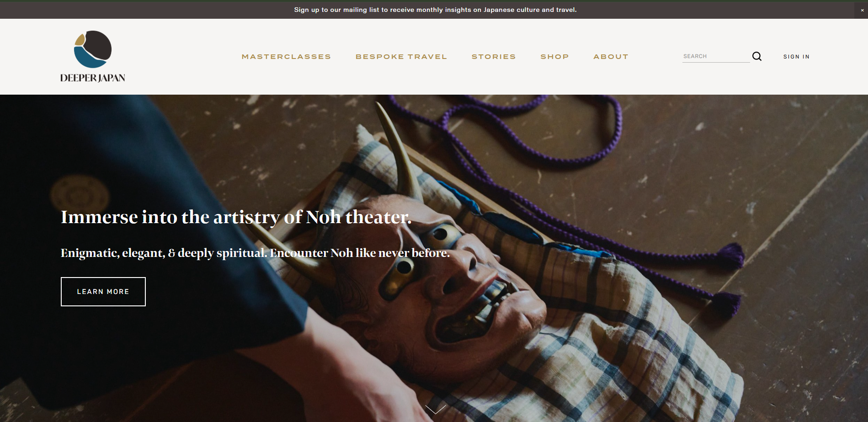
Task: Click the golden crest on the dark sleeve
Action: (80, 194)
